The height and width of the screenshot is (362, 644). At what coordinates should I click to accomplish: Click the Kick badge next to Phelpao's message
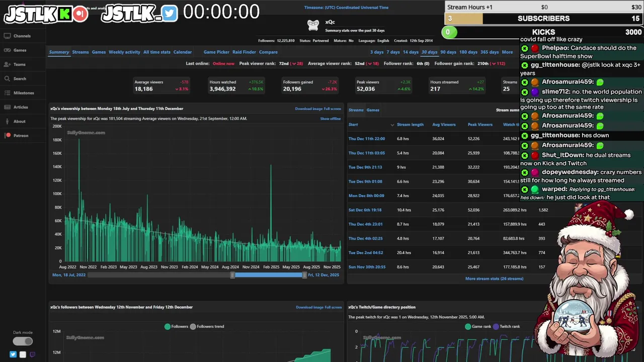[525, 48]
